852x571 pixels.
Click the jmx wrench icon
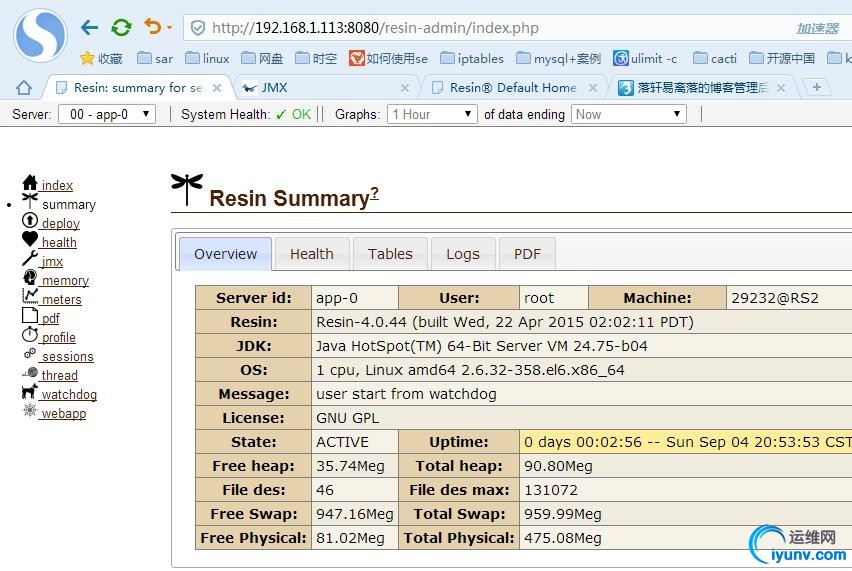pos(30,258)
